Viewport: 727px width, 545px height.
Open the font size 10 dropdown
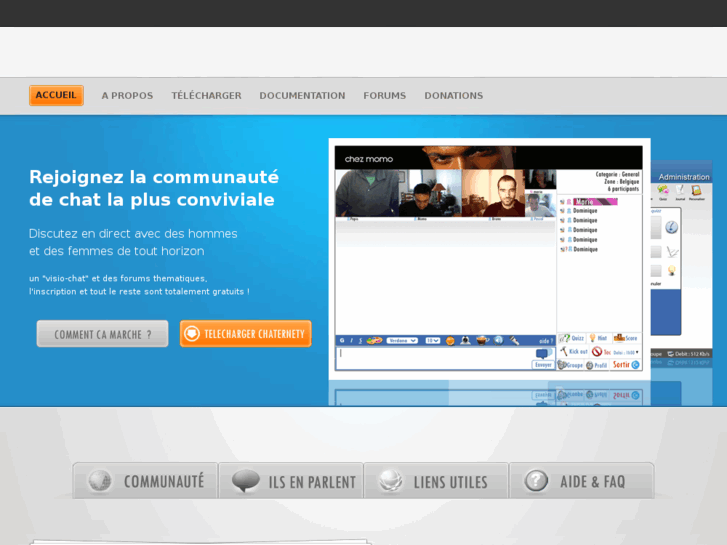433,340
